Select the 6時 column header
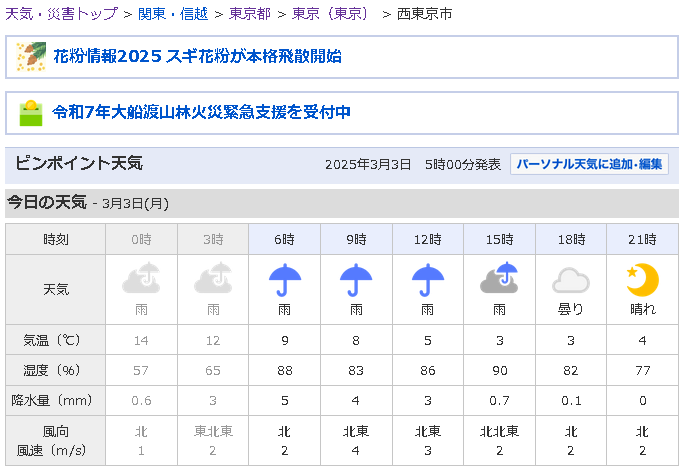 285,239
